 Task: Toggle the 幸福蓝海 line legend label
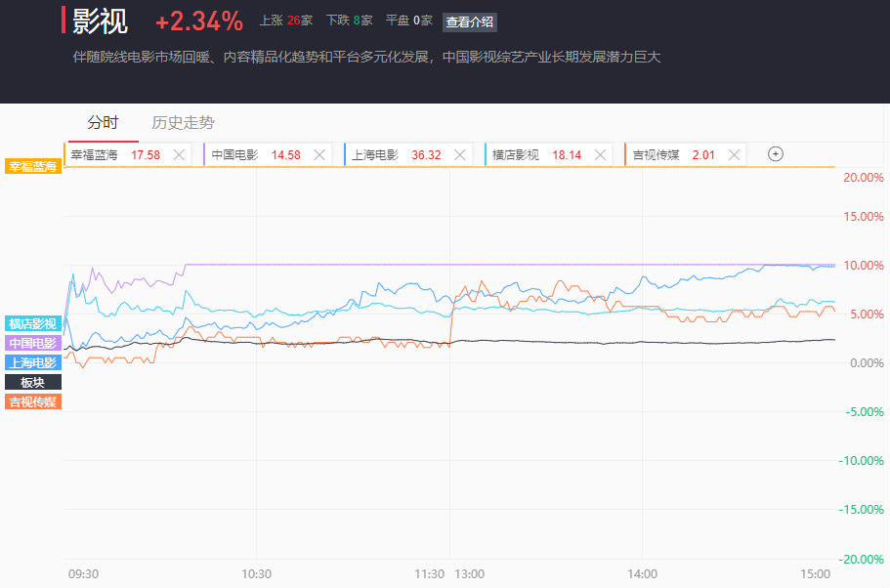[33, 166]
